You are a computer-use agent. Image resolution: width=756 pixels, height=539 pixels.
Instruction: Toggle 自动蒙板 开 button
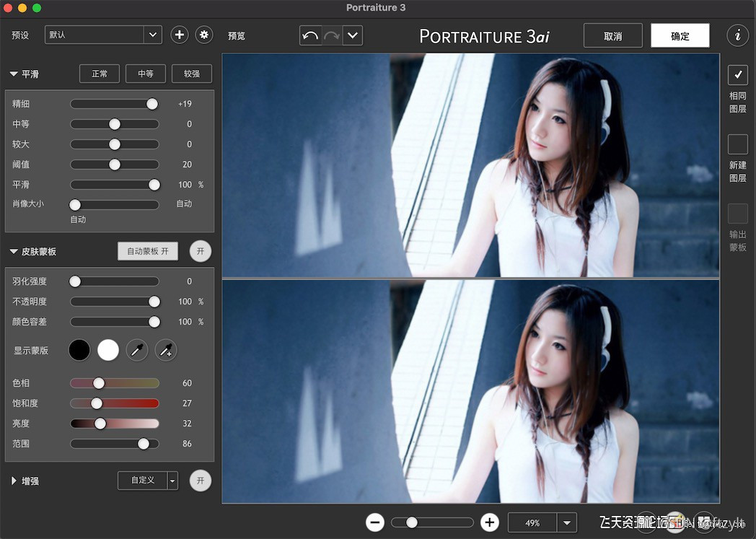coord(148,251)
